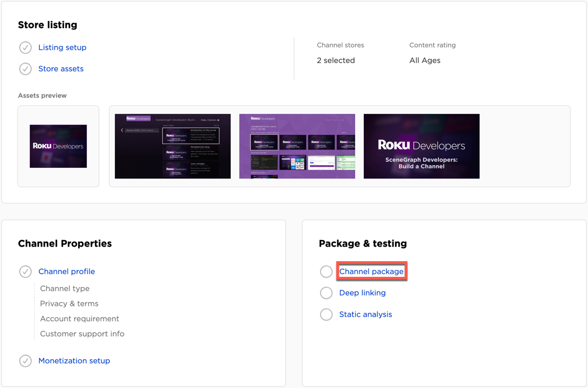This screenshot has width=588, height=388.
Task: Open the Channel package link
Action: 371,271
